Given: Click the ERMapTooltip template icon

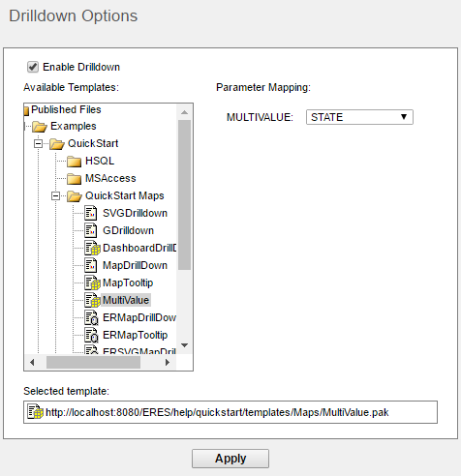Looking at the screenshot, I should click(x=91, y=335).
